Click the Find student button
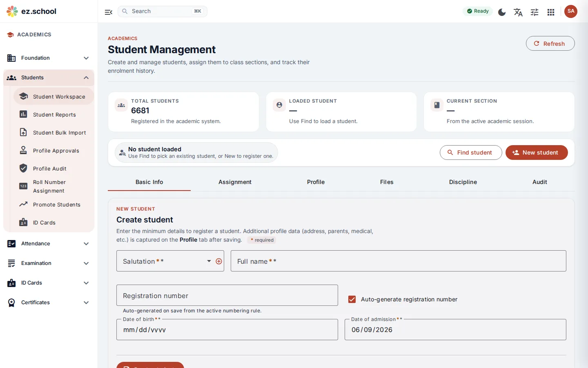 coord(471,153)
